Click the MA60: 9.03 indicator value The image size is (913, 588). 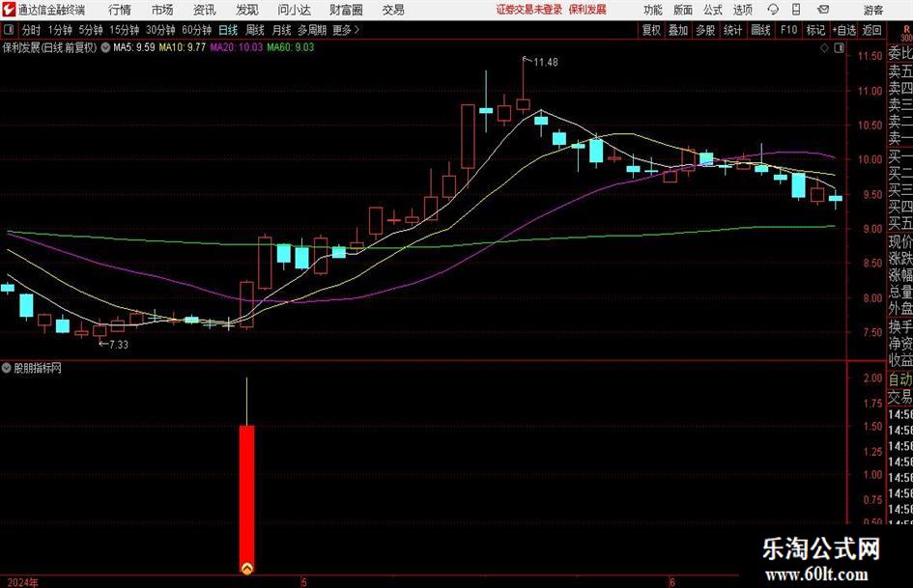tap(291, 47)
